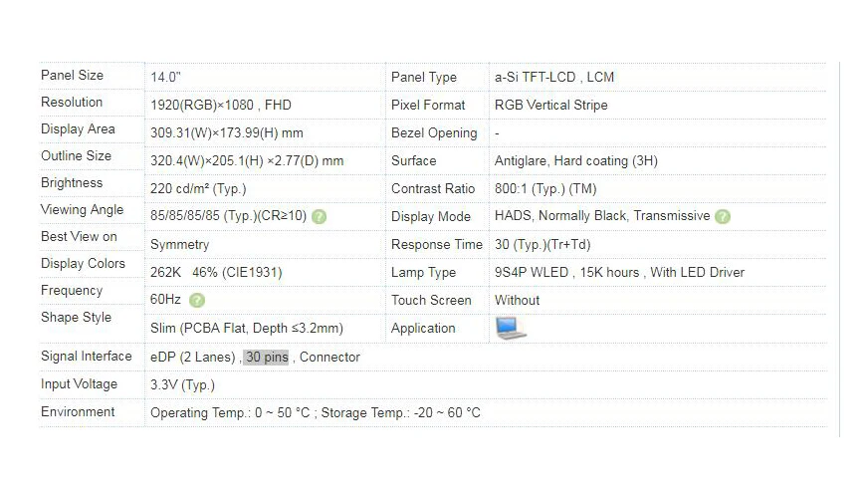This screenshot has width=868, height=489.
Task: Click the 'Pixel Format' label
Action: coord(428,106)
